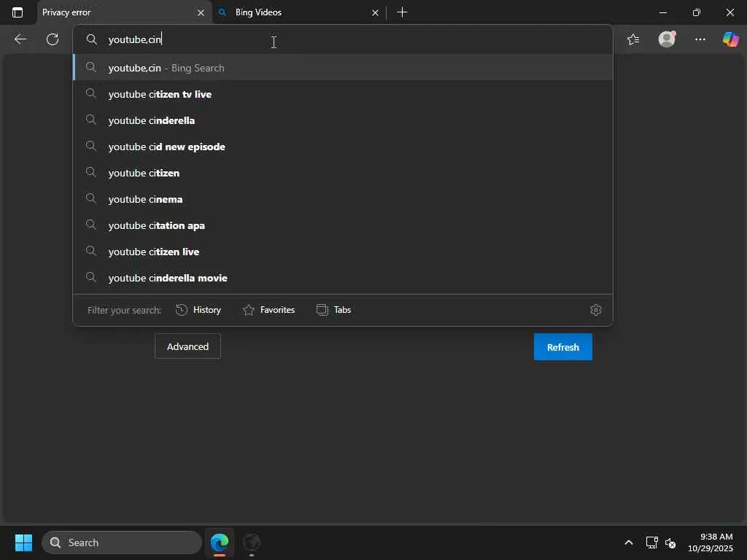Open the globe app in taskbar
The image size is (747, 560).
pyautogui.click(x=252, y=542)
